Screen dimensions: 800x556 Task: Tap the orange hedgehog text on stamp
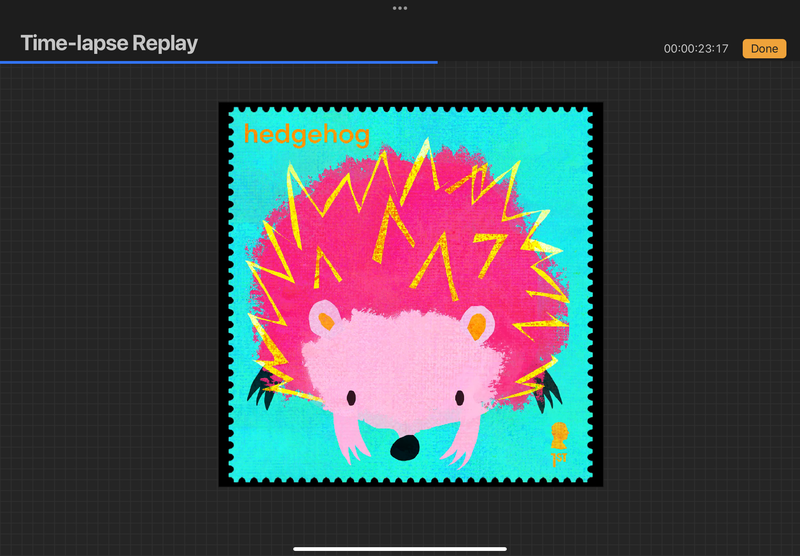click(x=306, y=135)
